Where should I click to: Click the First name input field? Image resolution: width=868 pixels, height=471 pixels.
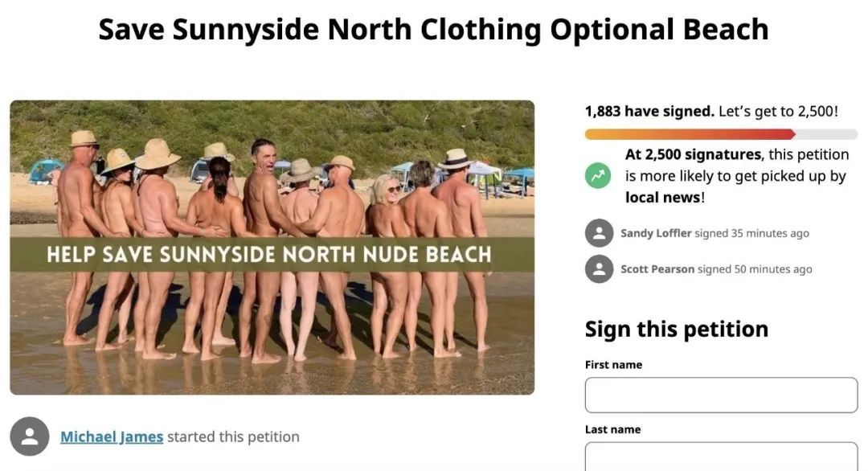tap(721, 395)
